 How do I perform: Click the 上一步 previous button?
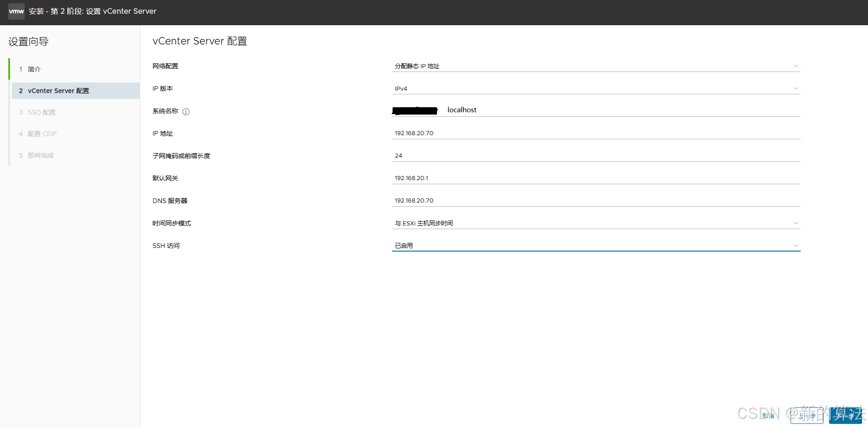[x=807, y=416]
